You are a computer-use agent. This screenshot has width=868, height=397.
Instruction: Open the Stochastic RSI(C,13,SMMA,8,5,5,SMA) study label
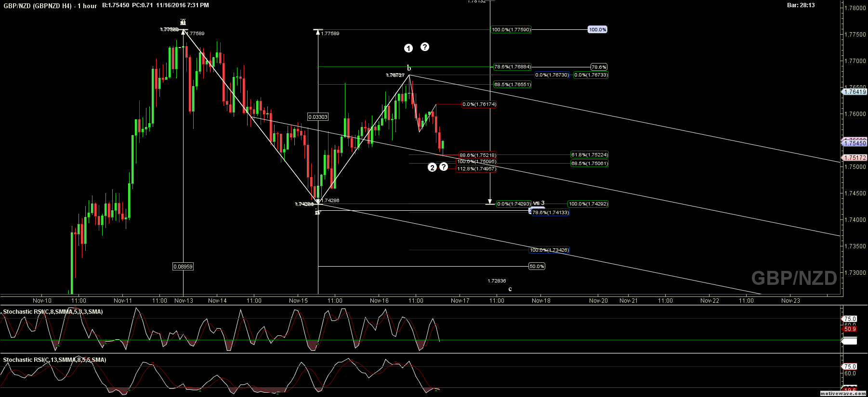[x=54, y=360]
